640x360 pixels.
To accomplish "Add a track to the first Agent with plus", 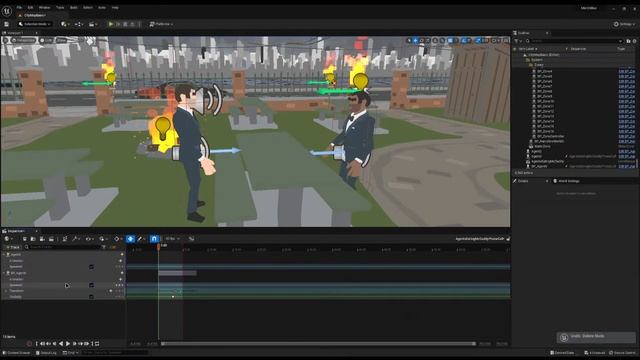I will [x=121, y=255].
